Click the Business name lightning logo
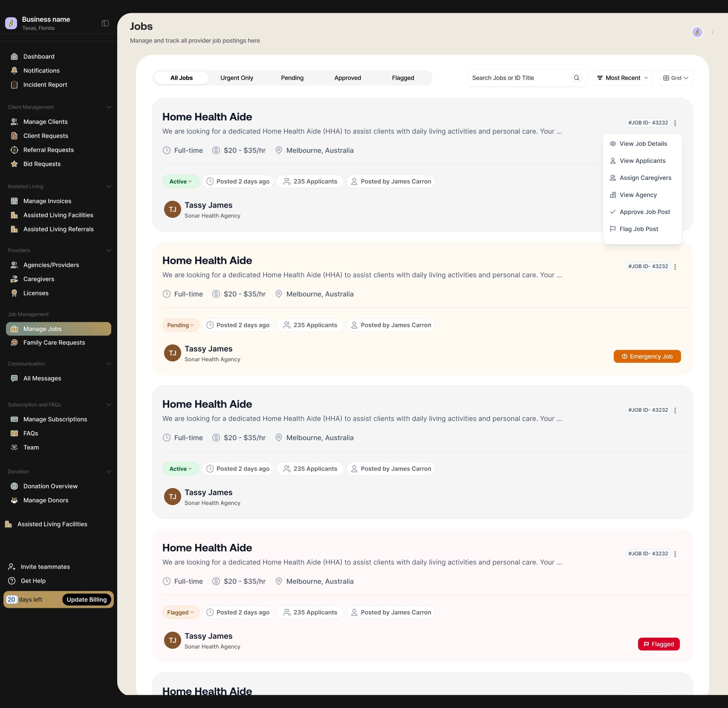 [11, 23]
